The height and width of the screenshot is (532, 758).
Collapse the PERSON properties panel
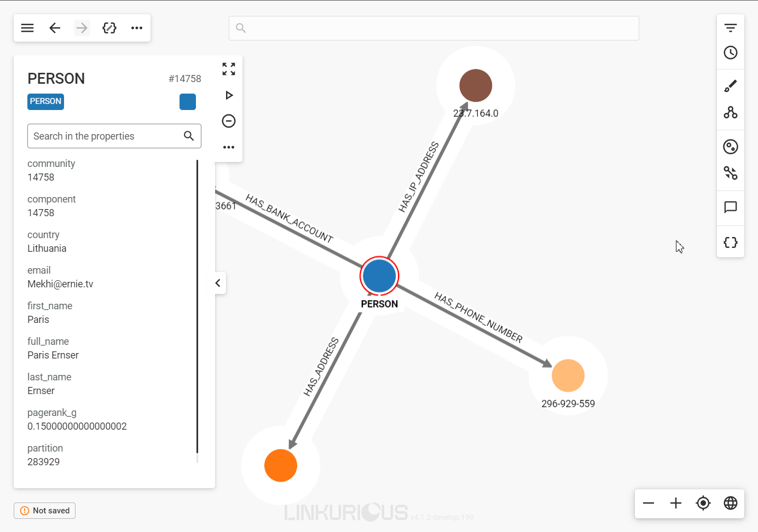click(x=218, y=283)
